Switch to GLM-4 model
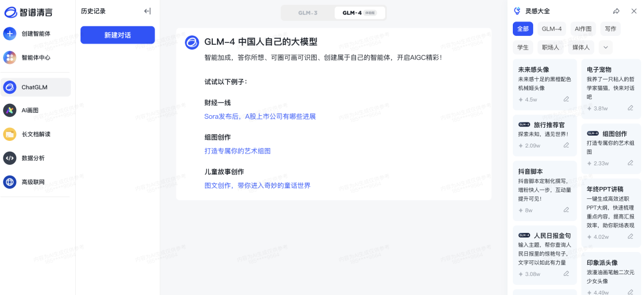 tap(360, 13)
